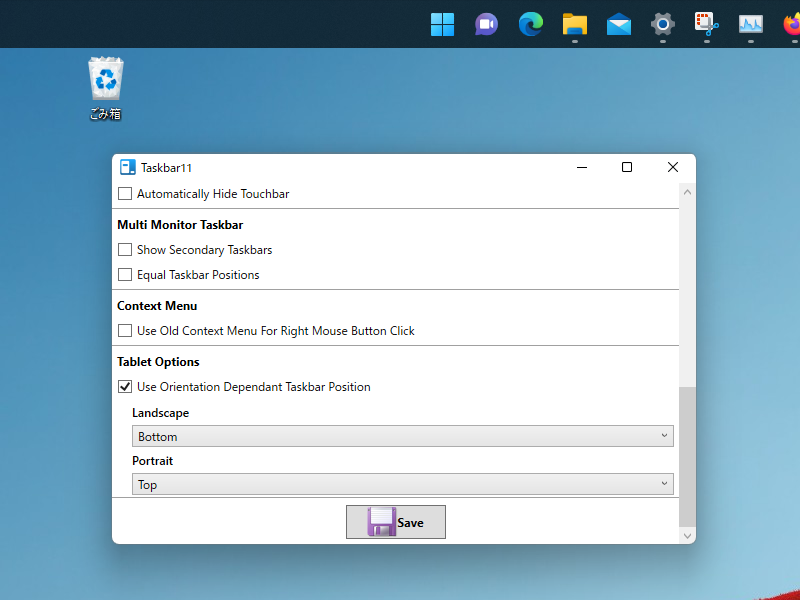Image resolution: width=800 pixels, height=600 pixels.
Task: Open the Mail app taskbar icon
Action: [x=619, y=25]
